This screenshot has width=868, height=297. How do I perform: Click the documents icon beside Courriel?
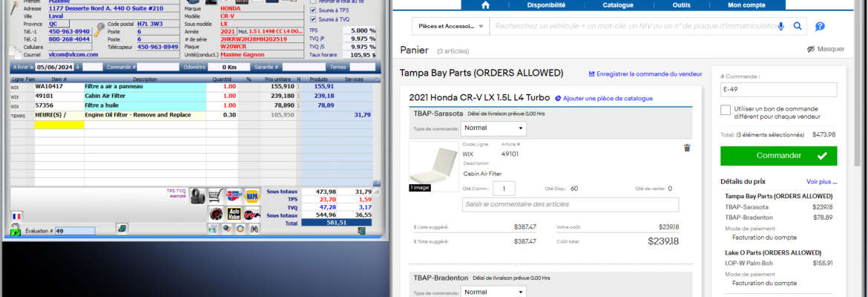tap(16, 51)
